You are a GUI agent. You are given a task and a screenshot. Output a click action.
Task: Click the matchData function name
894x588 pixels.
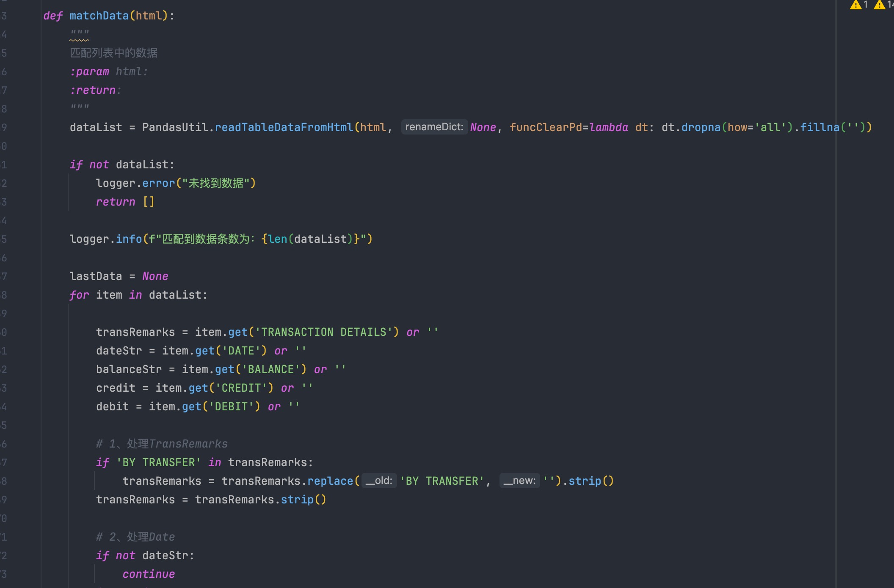click(x=99, y=16)
